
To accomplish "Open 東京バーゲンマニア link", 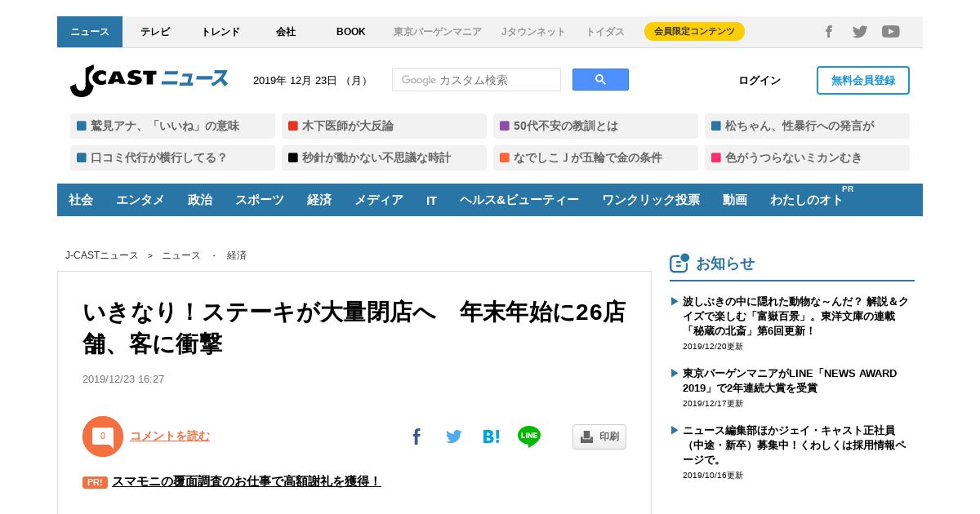I will [x=438, y=32].
